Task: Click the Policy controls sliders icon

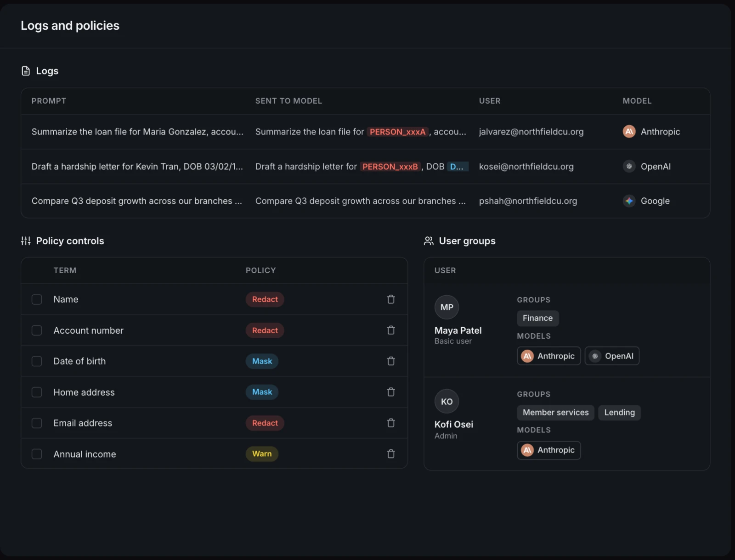Action: pyautogui.click(x=26, y=241)
